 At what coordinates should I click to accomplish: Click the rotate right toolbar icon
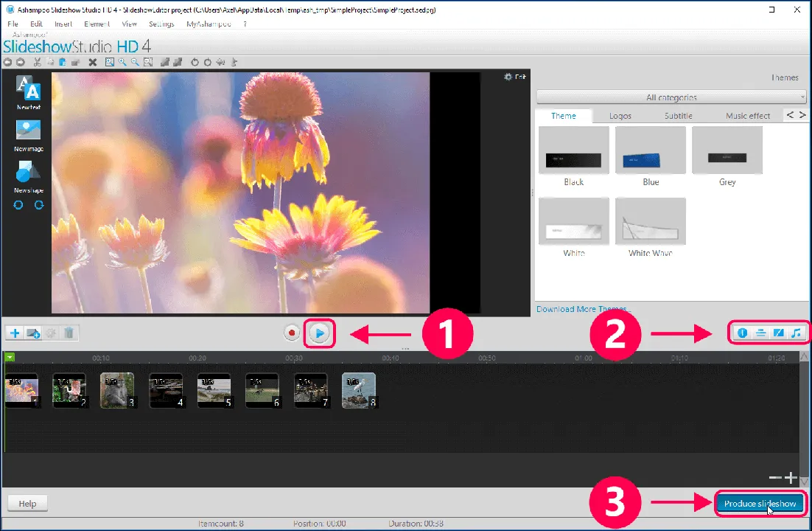[208, 62]
